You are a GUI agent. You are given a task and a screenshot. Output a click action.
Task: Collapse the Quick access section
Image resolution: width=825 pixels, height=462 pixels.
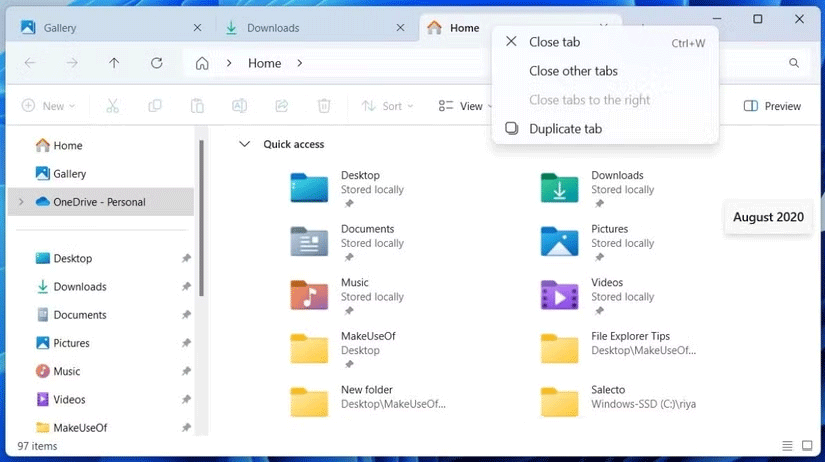click(x=244, y=144)
